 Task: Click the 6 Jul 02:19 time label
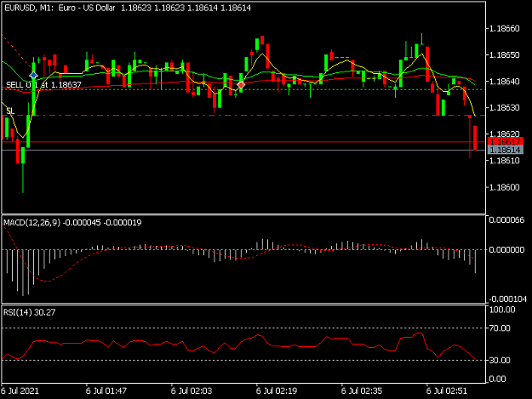pyautogui.click(x=277, y=390)
